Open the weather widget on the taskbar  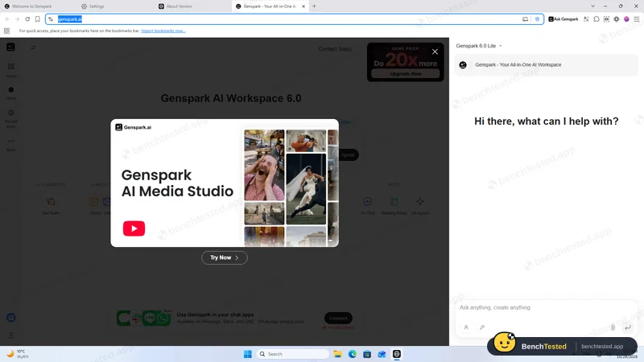(18, 354)
